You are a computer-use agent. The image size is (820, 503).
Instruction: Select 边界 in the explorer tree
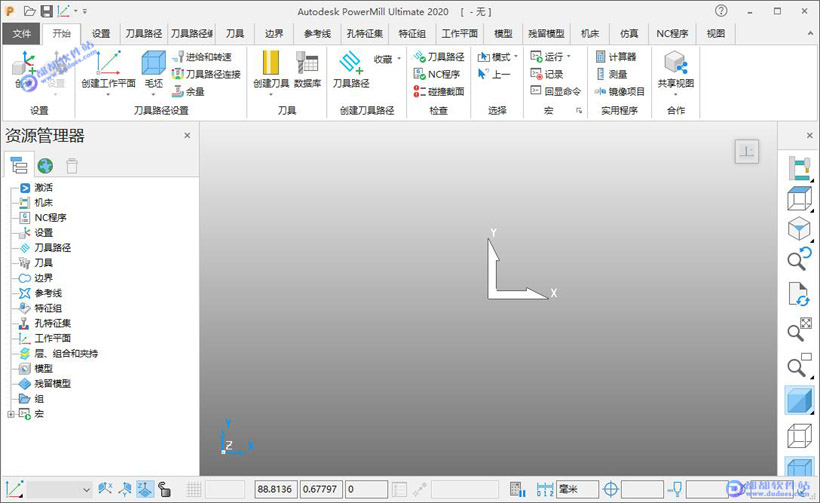coord(43,278)
